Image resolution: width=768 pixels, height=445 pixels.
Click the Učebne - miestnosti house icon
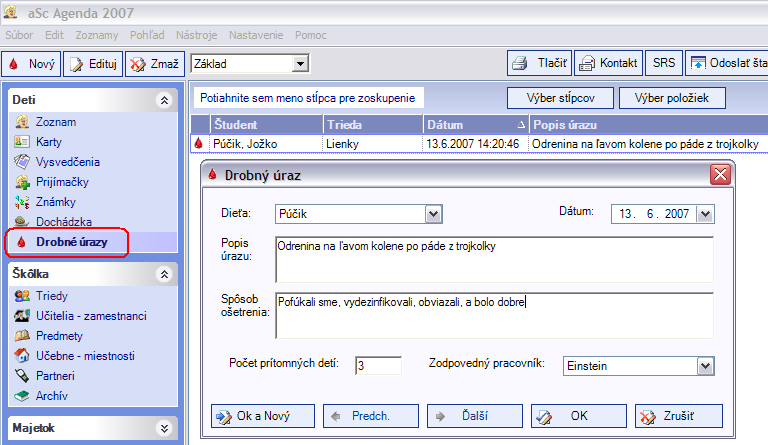pos(22,355)
